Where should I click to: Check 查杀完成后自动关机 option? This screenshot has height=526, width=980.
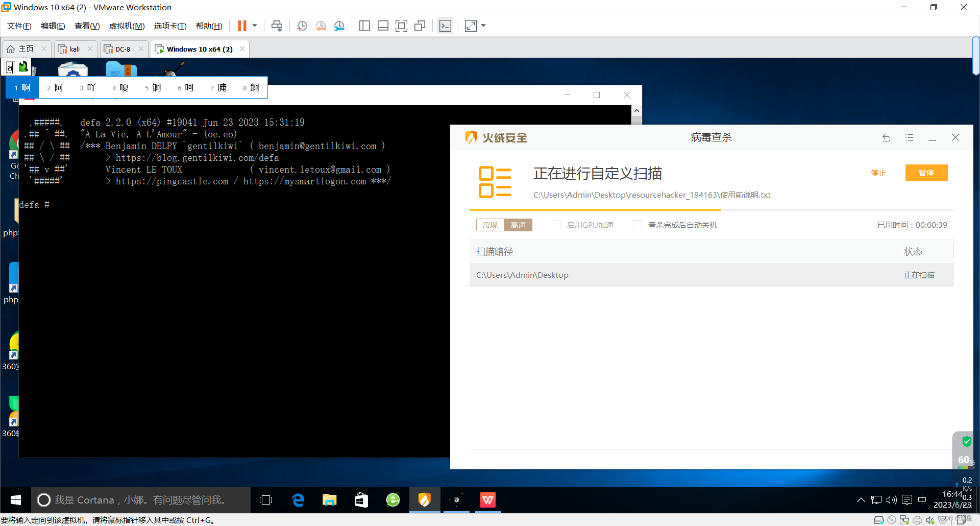click(x=637, y=225)
